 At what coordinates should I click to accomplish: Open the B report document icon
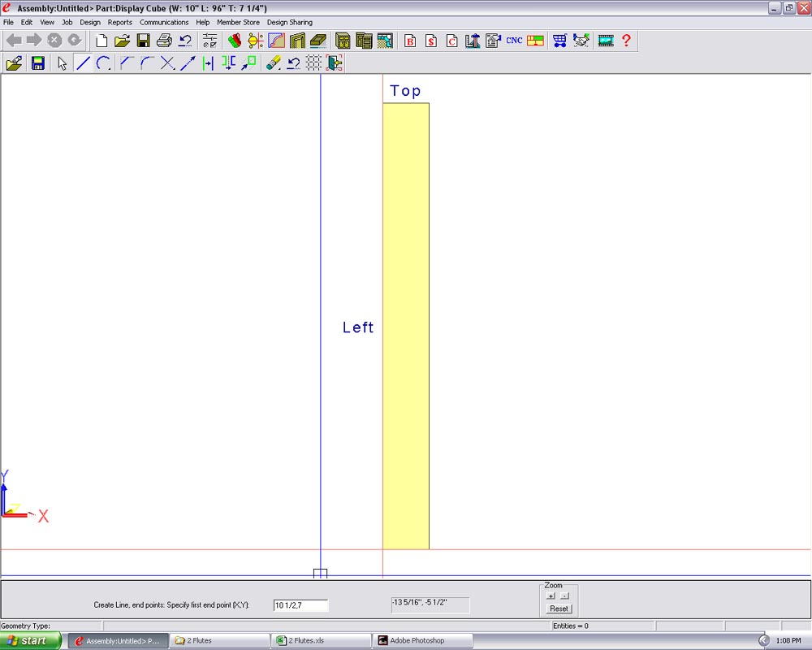click(x=410, y=41)
